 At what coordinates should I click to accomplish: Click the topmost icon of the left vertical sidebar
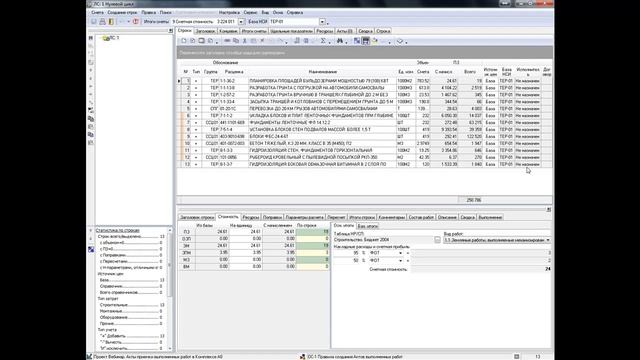[91, 38]
